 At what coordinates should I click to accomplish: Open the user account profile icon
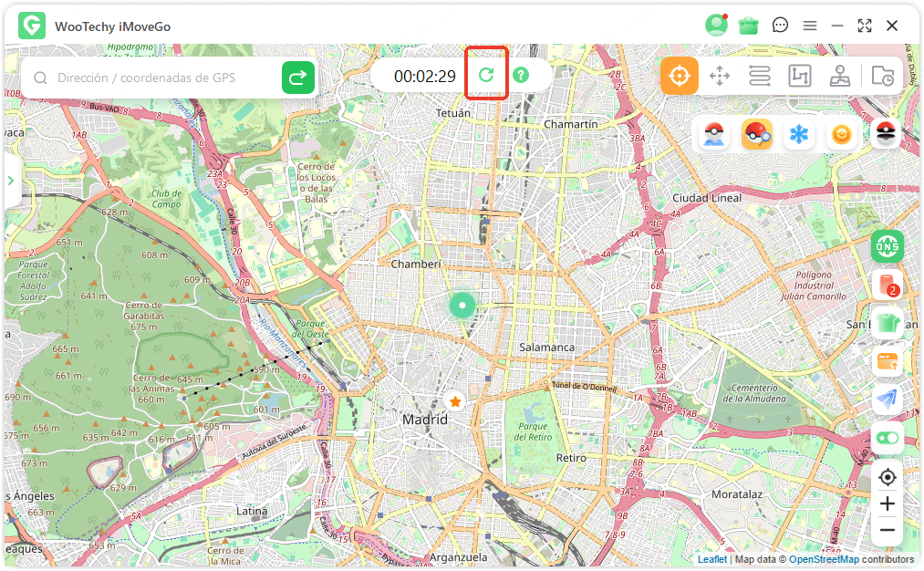716,26
